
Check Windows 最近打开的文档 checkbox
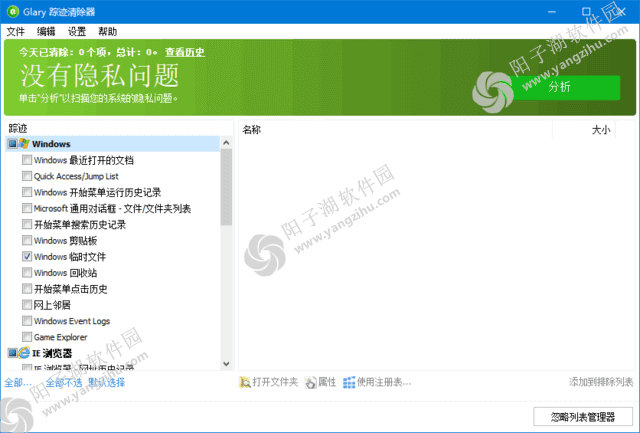27,160
